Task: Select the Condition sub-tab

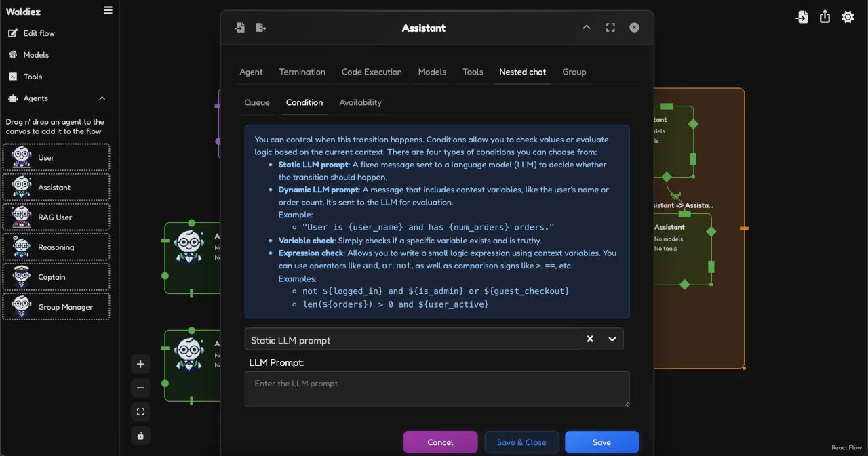Action: [304, 102]
